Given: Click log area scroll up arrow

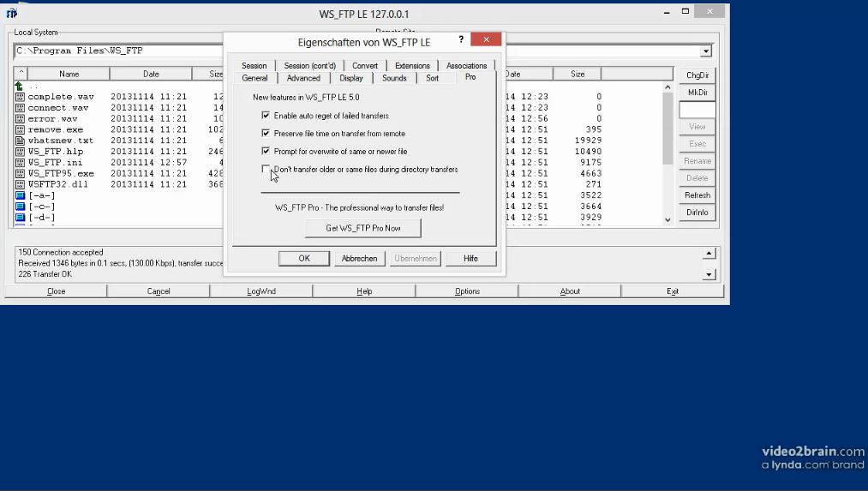Looking at the screenshot, I should click(x=709, y=254).
